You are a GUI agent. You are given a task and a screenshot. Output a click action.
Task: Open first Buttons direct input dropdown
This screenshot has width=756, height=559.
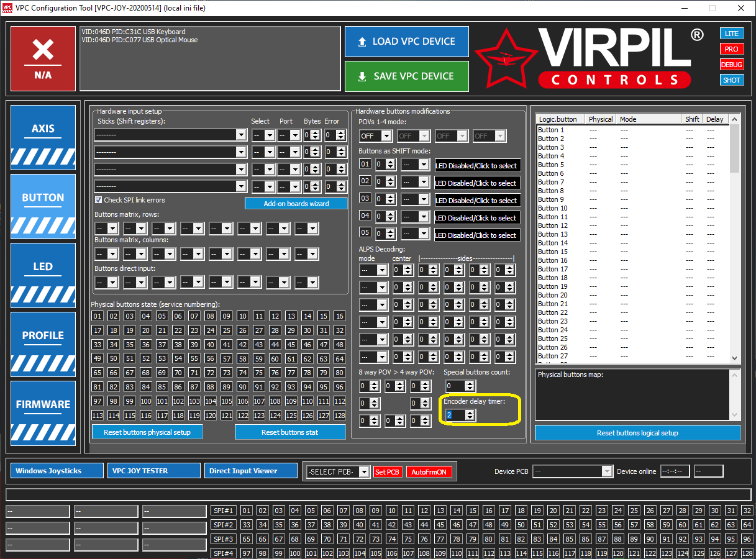pyautogui.click(x=106, y=283)
